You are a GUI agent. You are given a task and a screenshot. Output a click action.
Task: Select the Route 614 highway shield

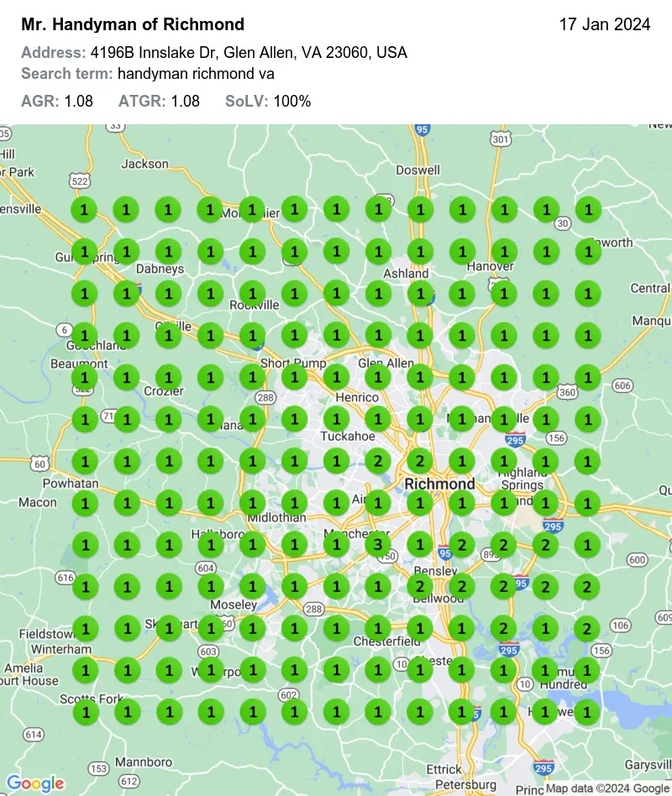33,734
